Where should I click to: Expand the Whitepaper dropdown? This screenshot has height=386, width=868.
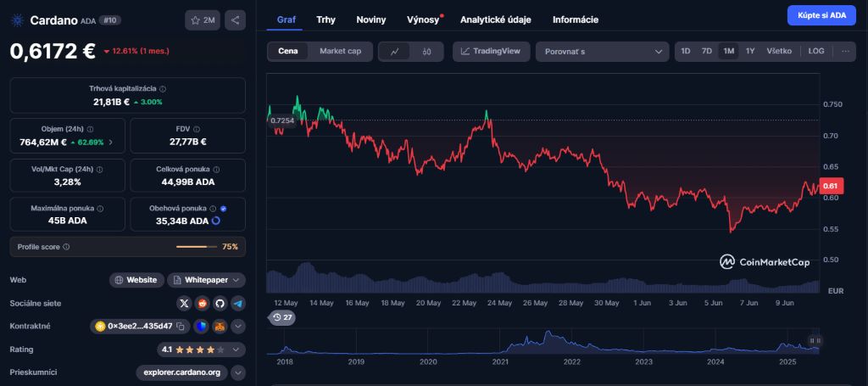(207, 280)
